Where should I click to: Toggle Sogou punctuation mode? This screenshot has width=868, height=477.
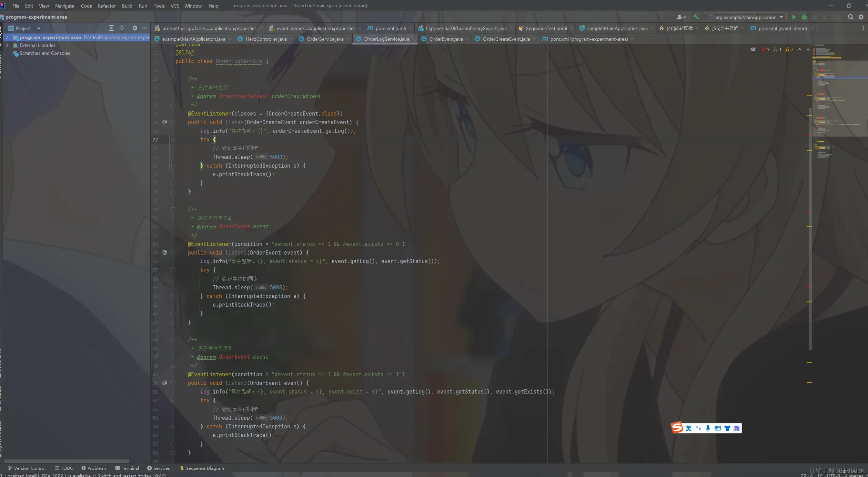tap(698, 428)
